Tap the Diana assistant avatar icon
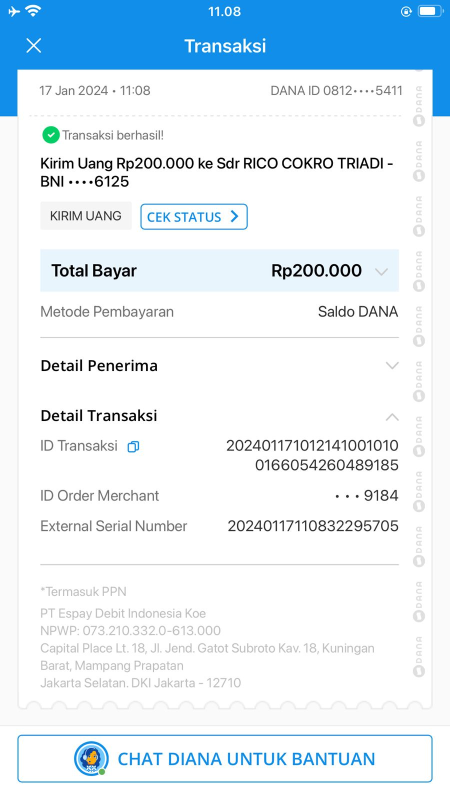This screenshot has width=450, height=800. click(91, 759)
